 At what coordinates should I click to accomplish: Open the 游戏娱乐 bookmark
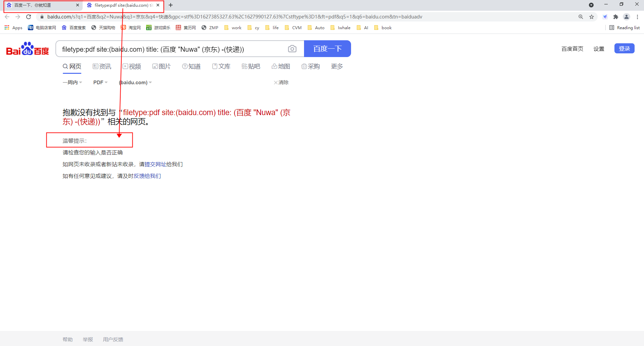coord(158,28)
